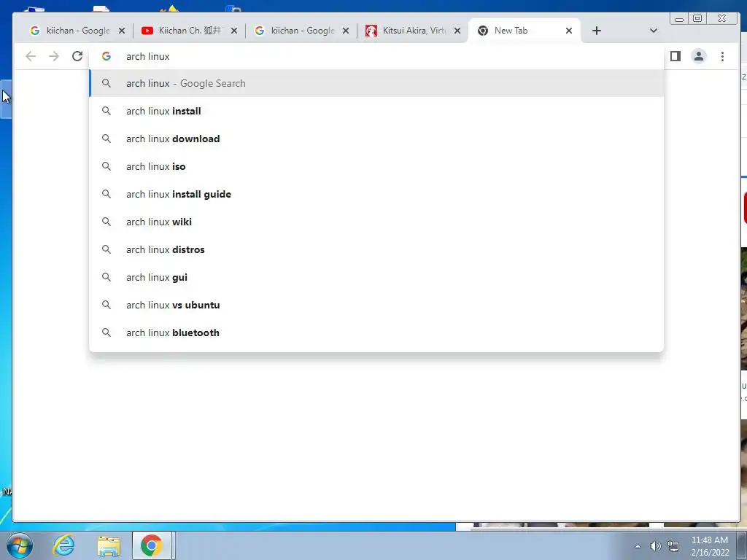Image resolution: width=747 pixels, height=560 pixels.
Task: Choose suggestion 'arch linux bluetooth'
Action: (376, 332)
